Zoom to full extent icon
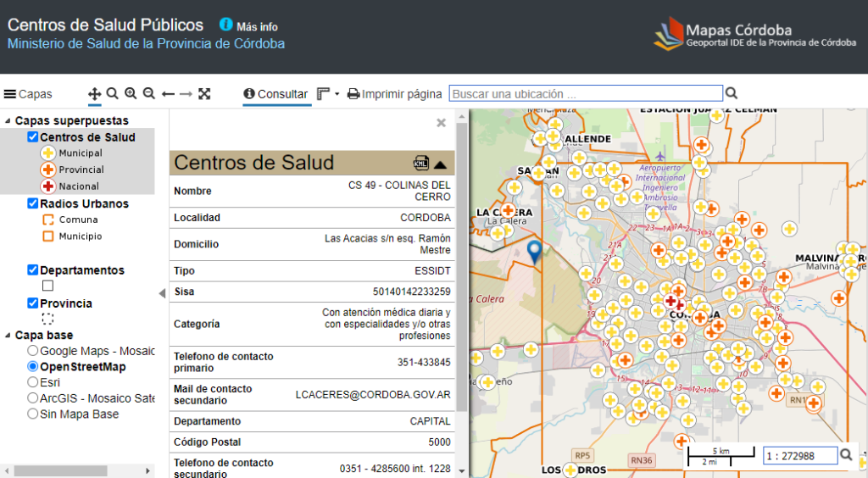The height and width of the screenshot is (478, 868). [205, 93]
